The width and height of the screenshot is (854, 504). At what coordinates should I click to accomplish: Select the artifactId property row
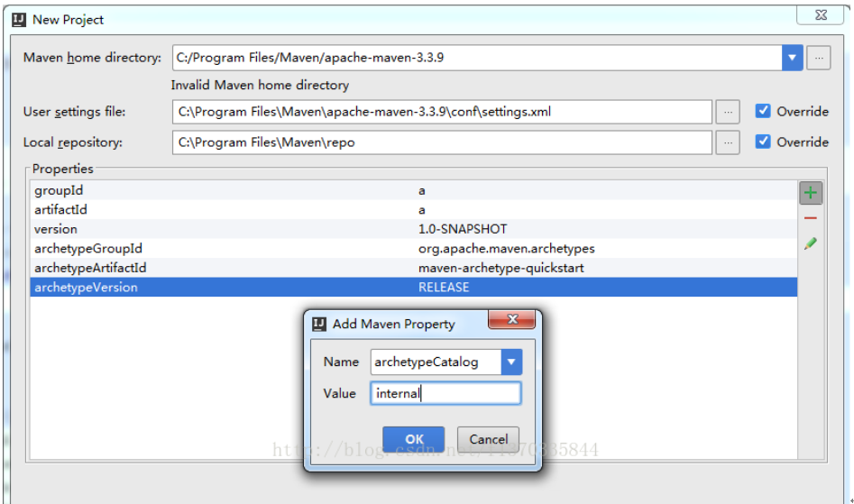(x=413, y=209)
